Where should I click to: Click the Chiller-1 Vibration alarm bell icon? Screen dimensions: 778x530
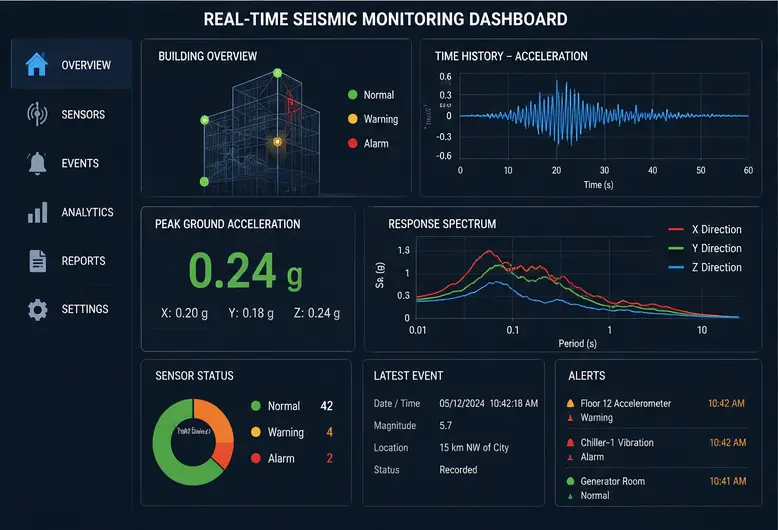[x=571, y=442]
